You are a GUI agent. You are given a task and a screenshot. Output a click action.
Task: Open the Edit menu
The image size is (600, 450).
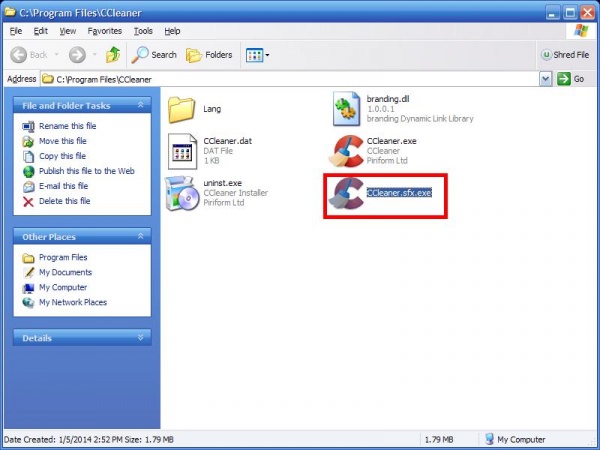(41, 31)
